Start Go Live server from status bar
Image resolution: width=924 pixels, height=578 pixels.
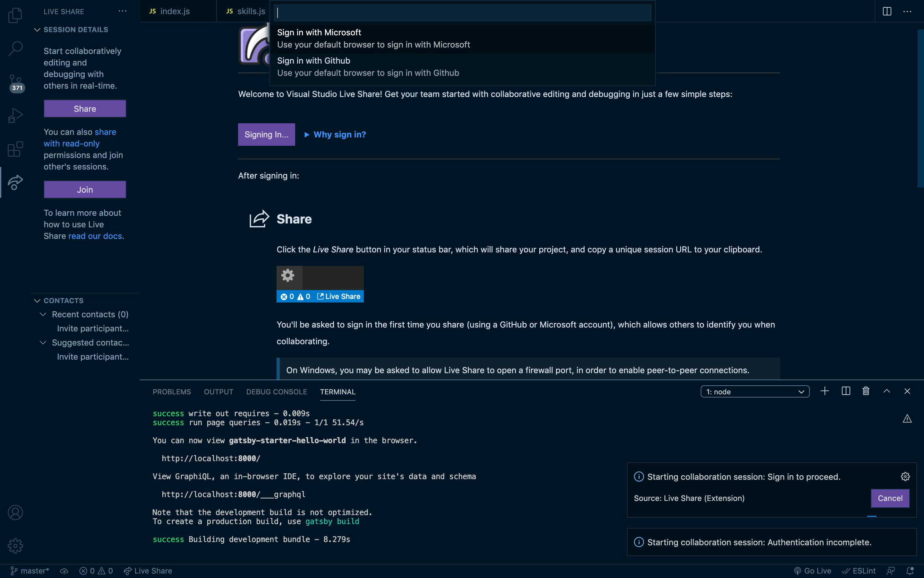[x=812, y=571]
